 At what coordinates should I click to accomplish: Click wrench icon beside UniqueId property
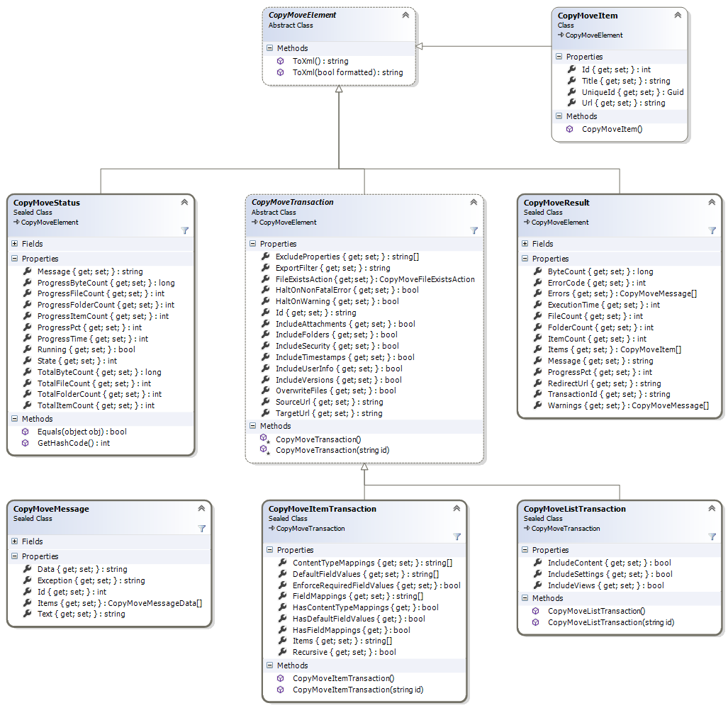(571, 92)
